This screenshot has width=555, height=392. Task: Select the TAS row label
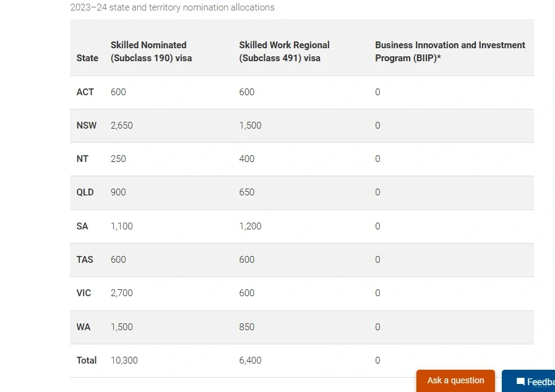pos(85,259)
